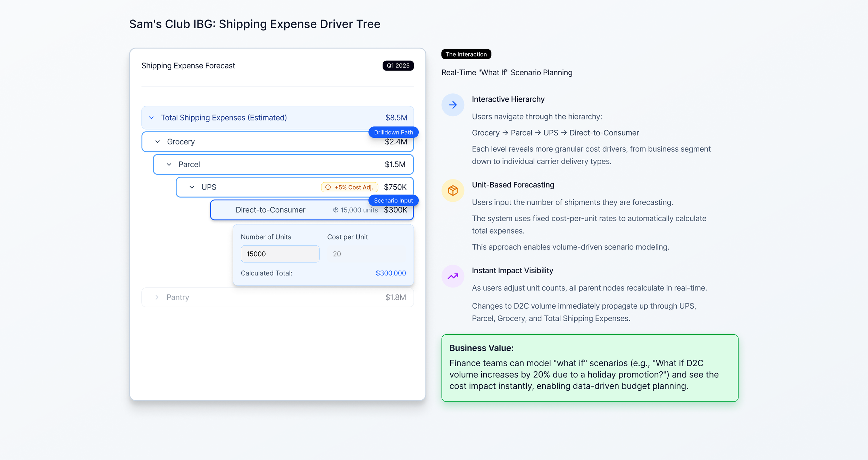Click the Q1 2025 badge
868x460 pixels.
pos(398,66)
